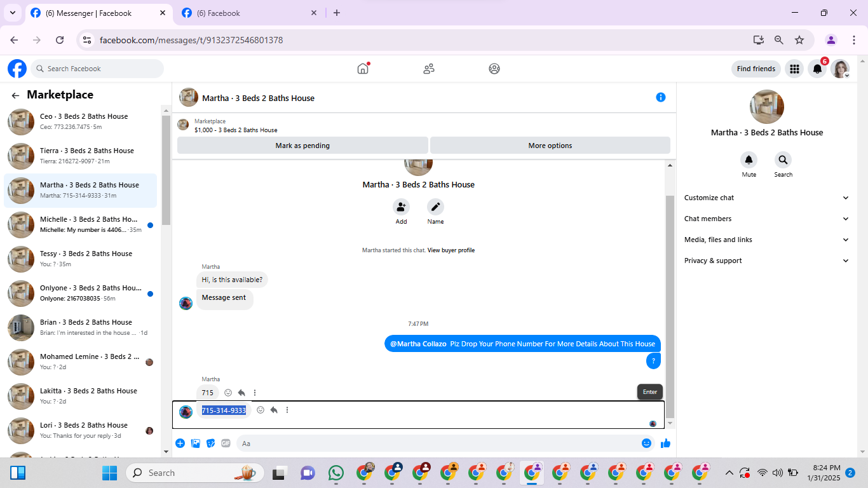Open the notifications bell with 6 badge
The height and width of the screenshot is (488, 868).
pos(818,69)
